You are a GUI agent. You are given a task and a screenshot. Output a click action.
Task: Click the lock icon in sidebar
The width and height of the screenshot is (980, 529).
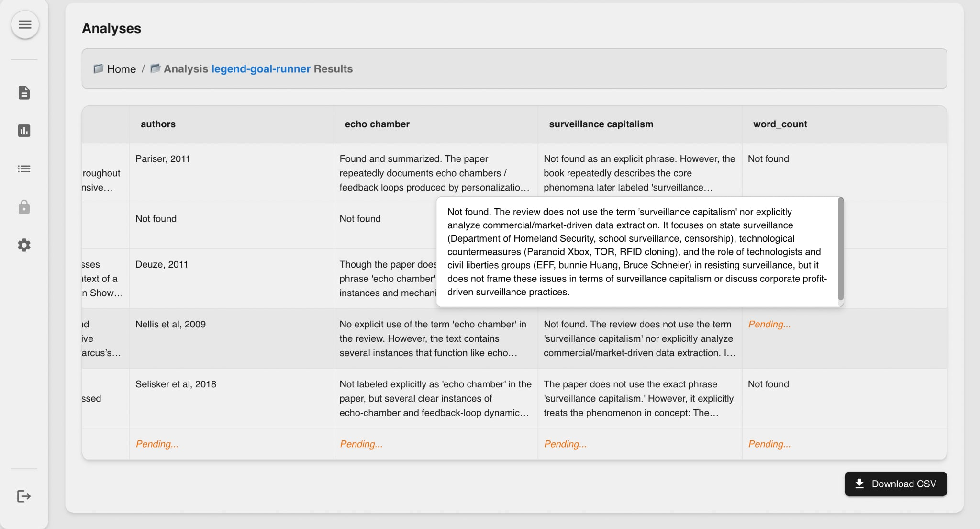tap(24, 207)
